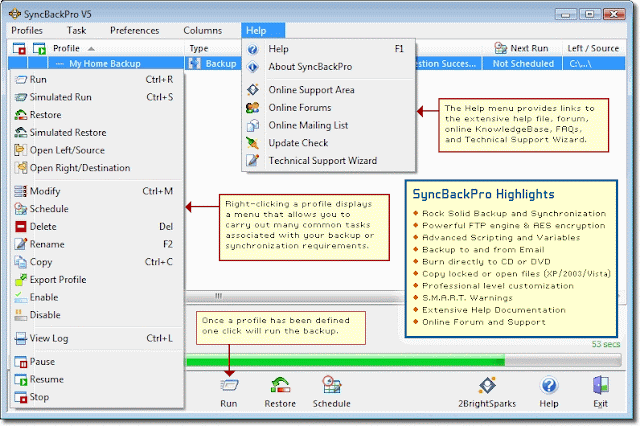The image size is (640, 426).
Task: Click the Technical Support Wizard icon
Action: [x=253, y=160]
